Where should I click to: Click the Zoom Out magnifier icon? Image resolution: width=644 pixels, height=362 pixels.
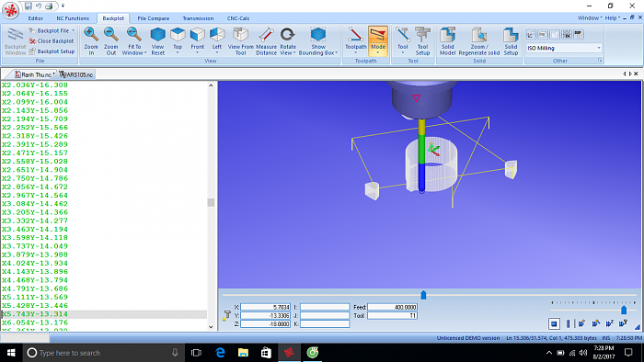pos(111,35)
